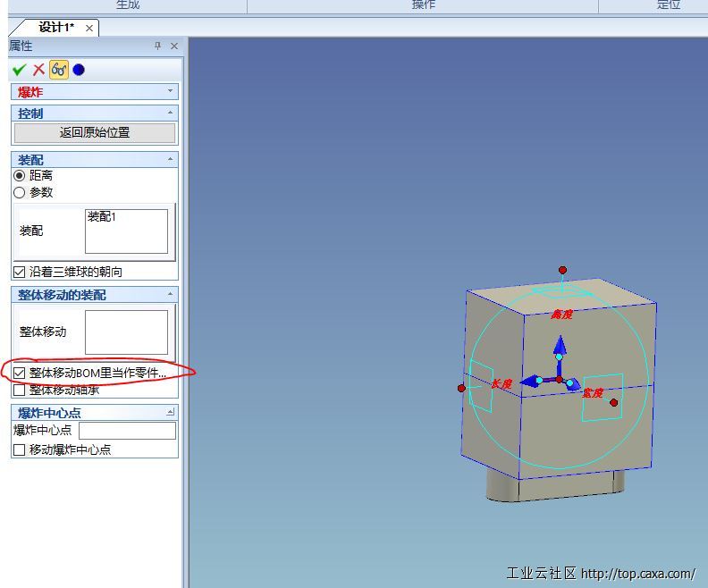Click the 爆炸中心点 input field
The width and height of the screenshot is (708, 588).
[127, 431]
